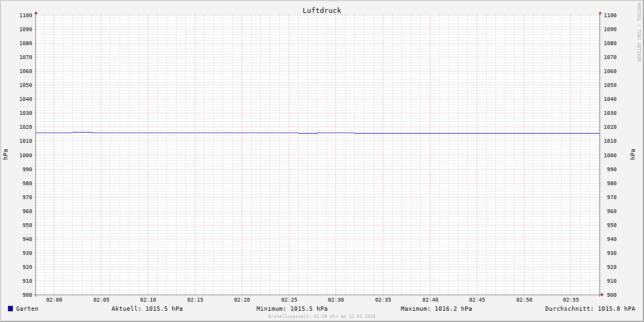Click the blue Garten legend color square
This screenshot has height=322, width=644.
click(x=10, y=309)
